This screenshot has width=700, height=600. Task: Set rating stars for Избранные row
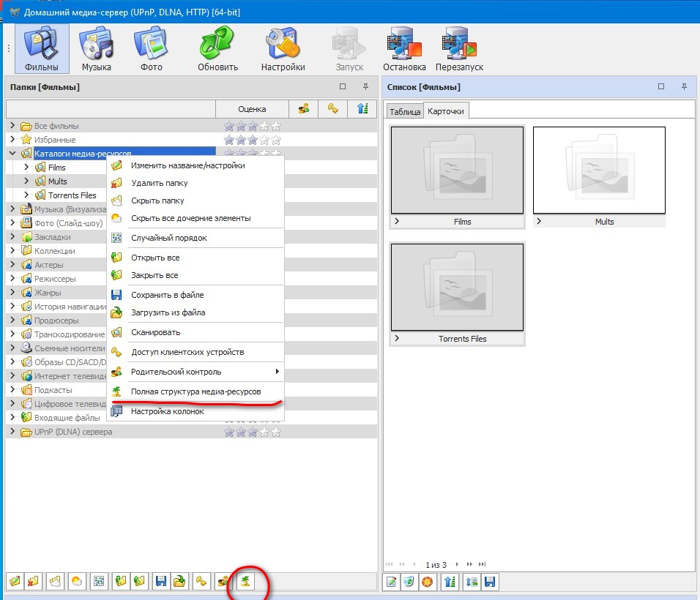coord(252,140)
